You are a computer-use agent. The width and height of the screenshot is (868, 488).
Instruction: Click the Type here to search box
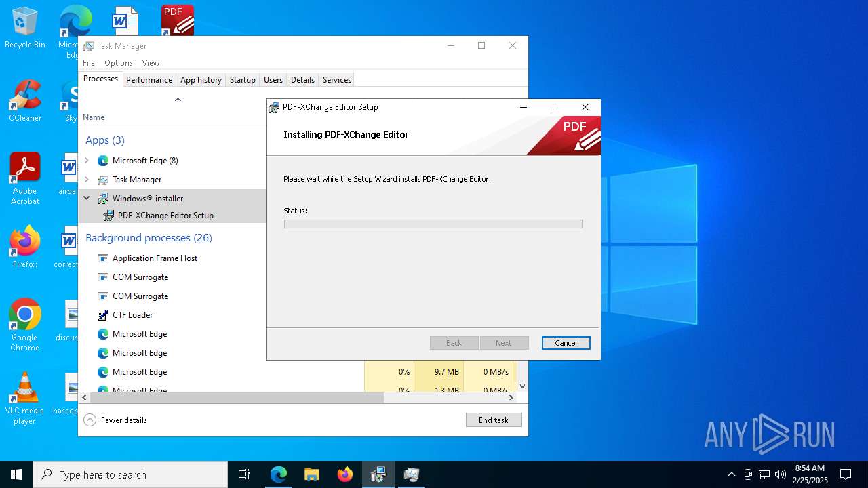click(130, 474)
